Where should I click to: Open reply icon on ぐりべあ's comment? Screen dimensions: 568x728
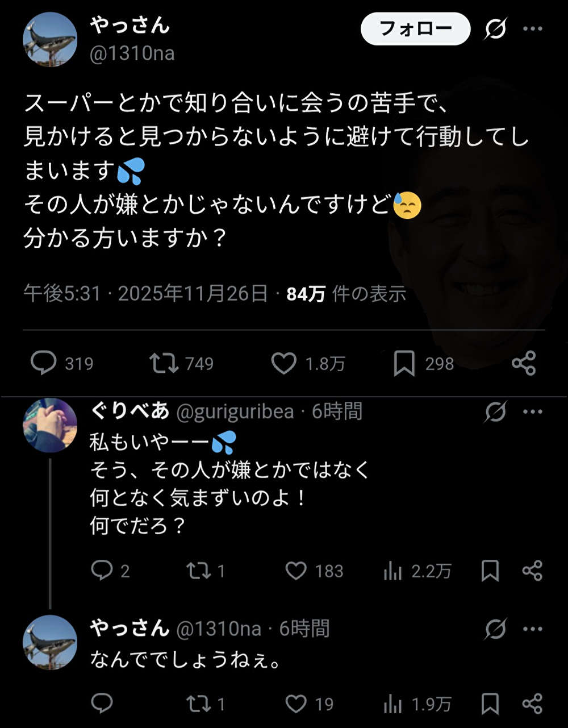pos(102,571)
